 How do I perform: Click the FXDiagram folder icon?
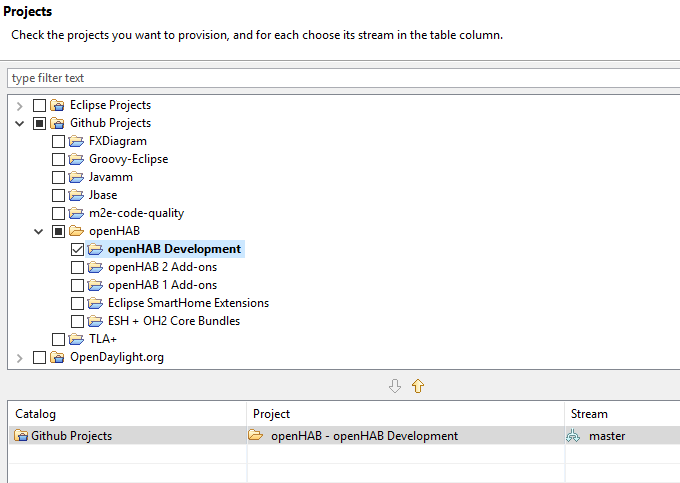click(76, 141)
